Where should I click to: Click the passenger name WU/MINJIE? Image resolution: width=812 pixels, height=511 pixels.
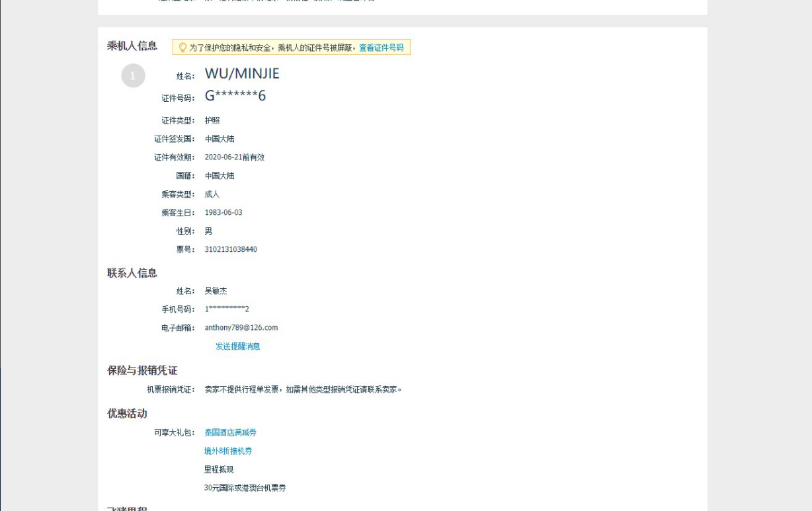click(x=242, y=73)
